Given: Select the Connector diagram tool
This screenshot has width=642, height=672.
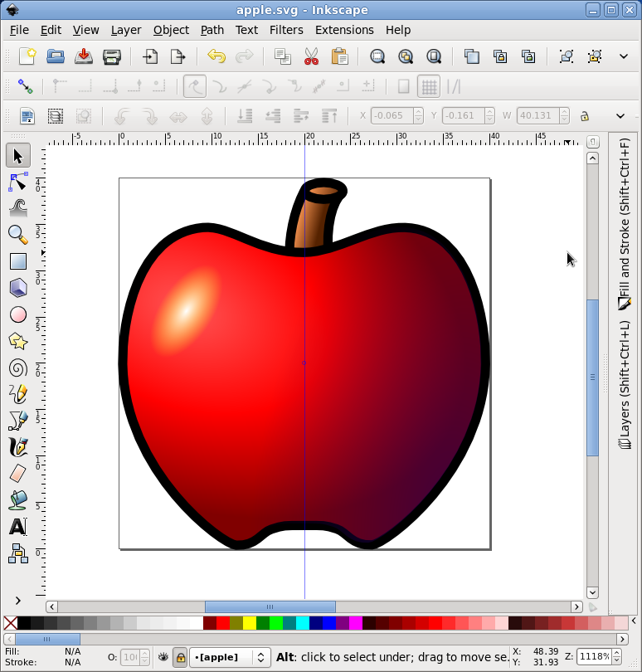Looking at the screenshot, I should point(17,553).
